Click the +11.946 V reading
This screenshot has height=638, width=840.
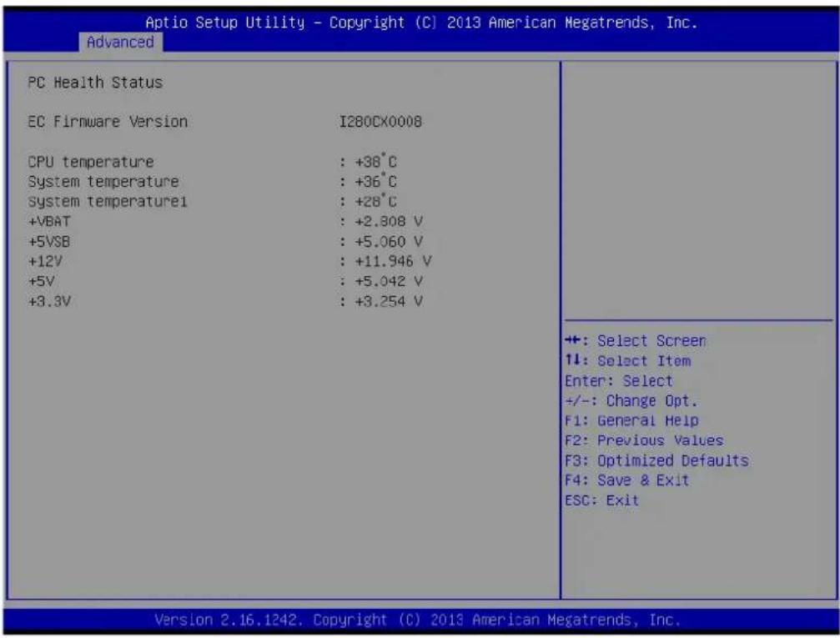click(x=393, y=261)
